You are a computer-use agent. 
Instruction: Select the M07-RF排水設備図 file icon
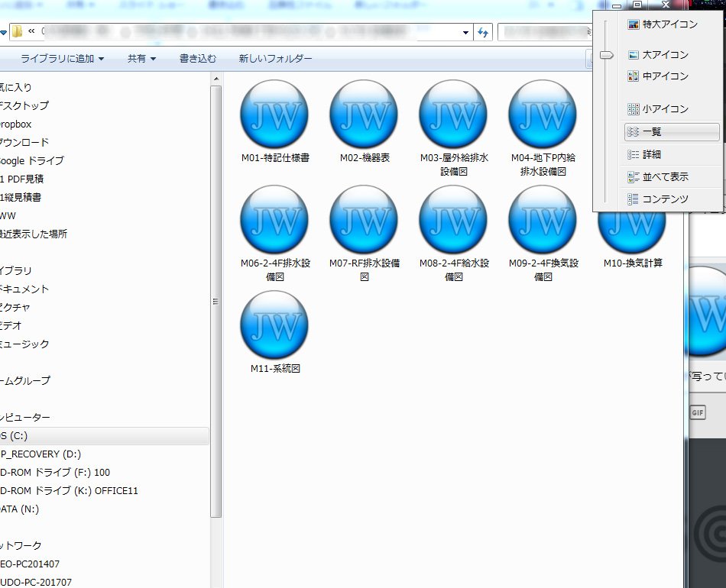pos(364,219)
